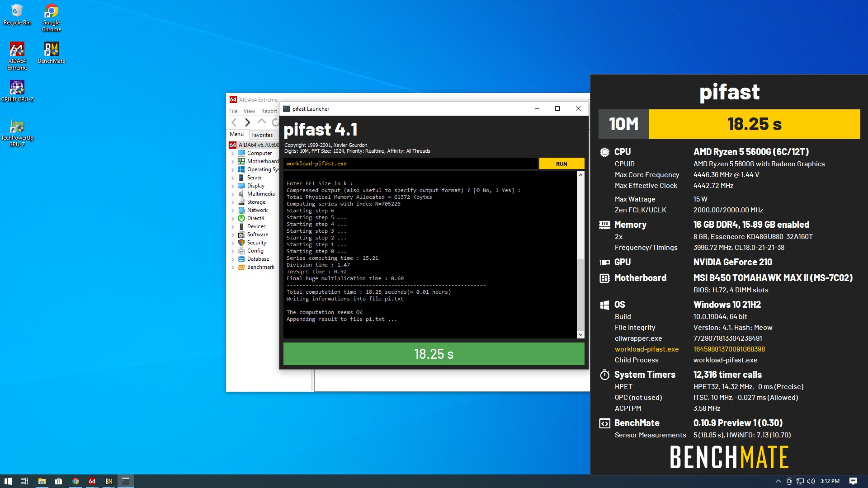Screen dimensions: 868x488
Task: Click the 10M score label in BenchMate
Action: pos(623,124)
